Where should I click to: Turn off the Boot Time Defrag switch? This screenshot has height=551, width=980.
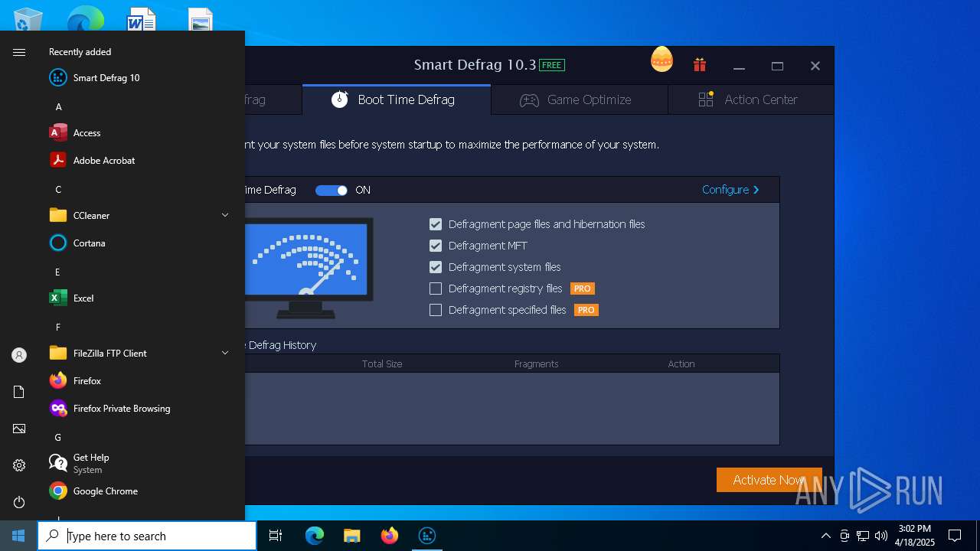pyautogui.click(x=332, y=191)
